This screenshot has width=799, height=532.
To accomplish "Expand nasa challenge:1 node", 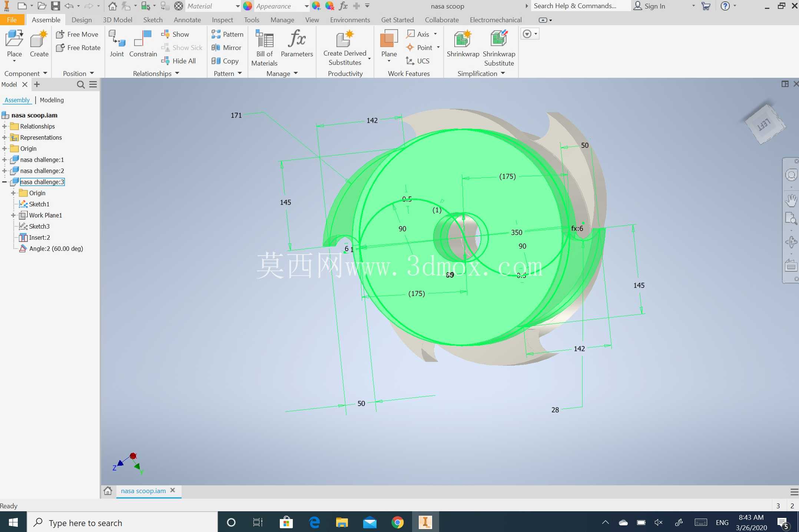I will click(4, 160).
